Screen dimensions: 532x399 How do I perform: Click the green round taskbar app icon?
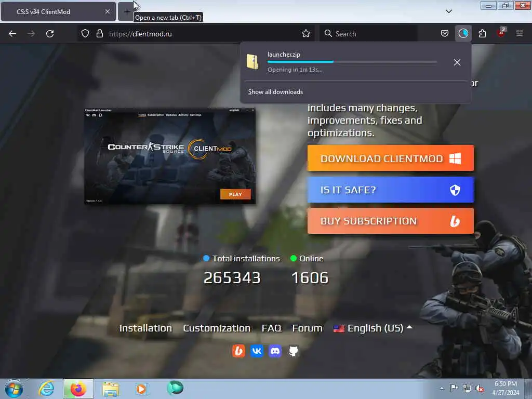coord(175,388)
